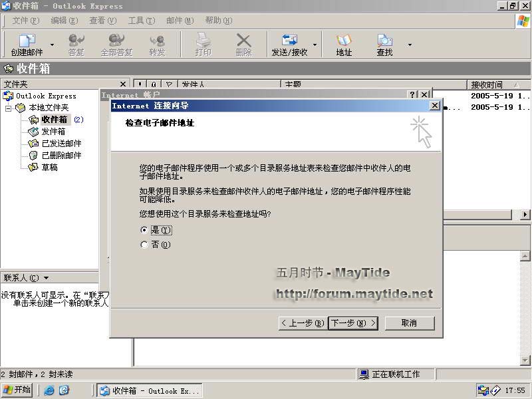Click the 正在联机工作 status bar icon
This screenshot has height=399, width=532.
(364, 374)
